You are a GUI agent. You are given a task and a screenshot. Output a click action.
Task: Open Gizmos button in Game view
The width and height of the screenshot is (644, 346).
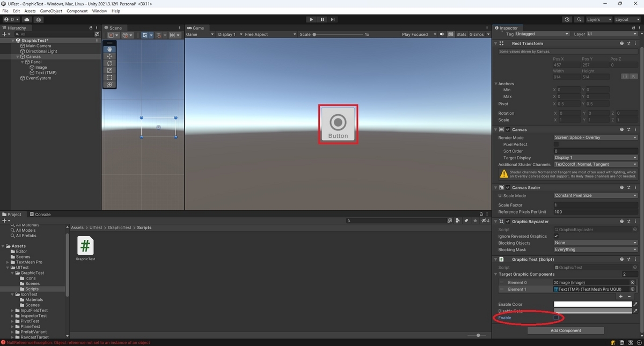point(477,34)
